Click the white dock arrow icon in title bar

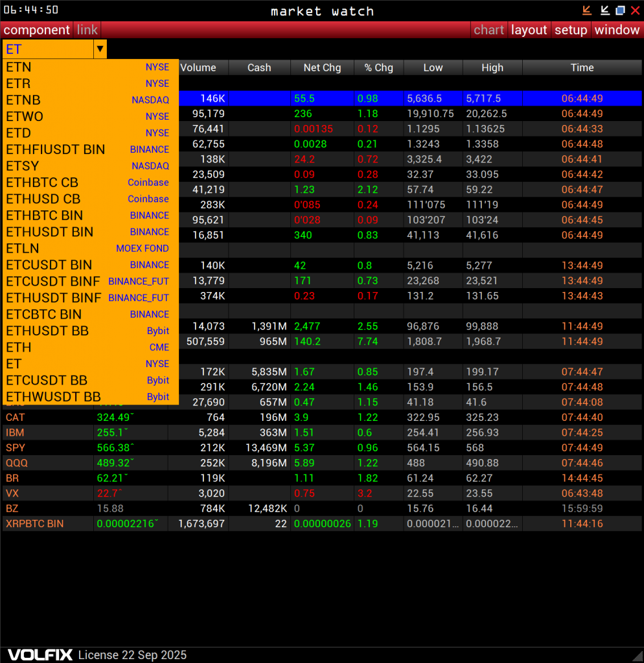[x=604, y=10]
